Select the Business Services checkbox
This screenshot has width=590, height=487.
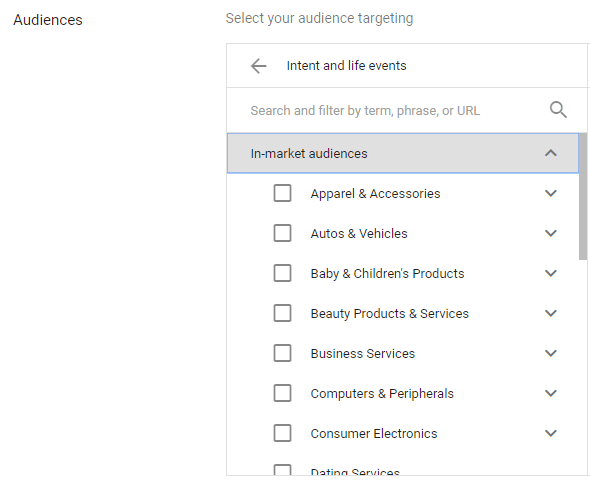coord(282,353)
